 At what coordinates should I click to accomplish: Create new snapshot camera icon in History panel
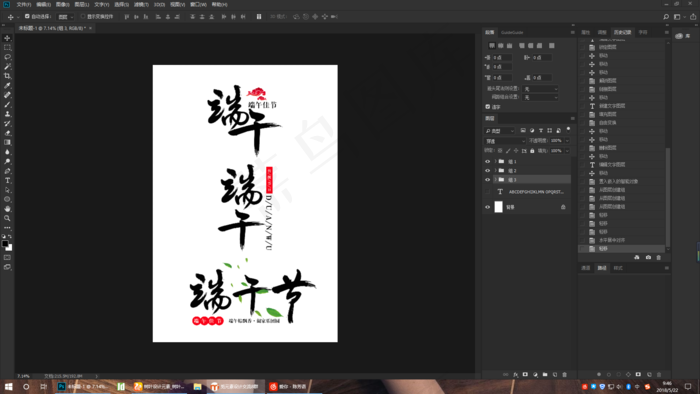(648, 257)
